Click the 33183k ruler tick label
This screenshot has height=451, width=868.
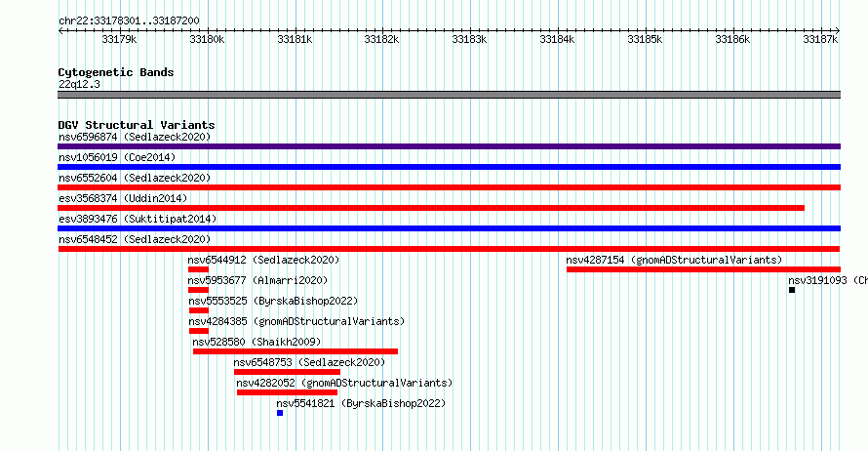coord(469,39)
